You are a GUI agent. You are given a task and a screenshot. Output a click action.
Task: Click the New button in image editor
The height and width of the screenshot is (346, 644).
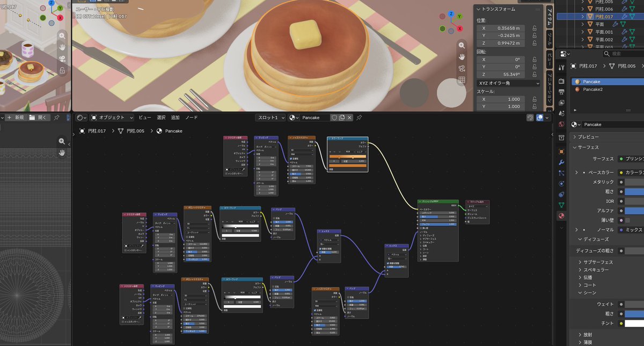[16, 117]
